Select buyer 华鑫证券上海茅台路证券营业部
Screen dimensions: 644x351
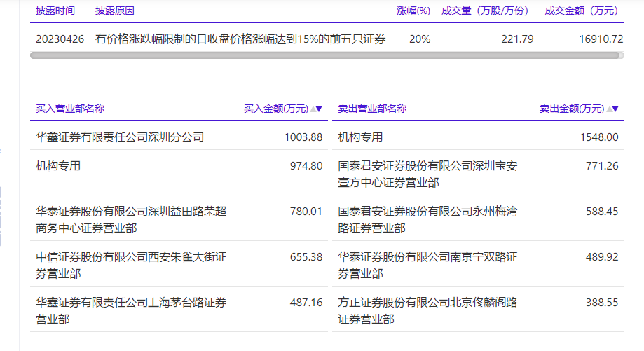[131, 311]
